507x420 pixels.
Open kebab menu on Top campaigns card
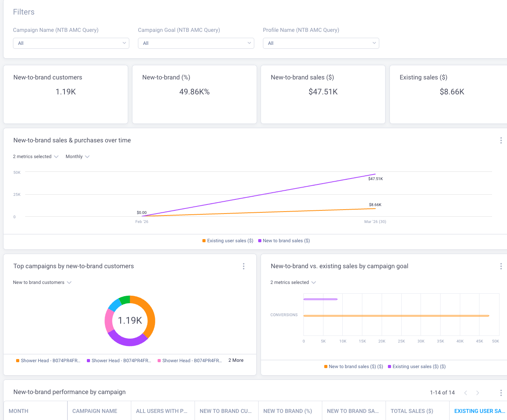point(244,266)
